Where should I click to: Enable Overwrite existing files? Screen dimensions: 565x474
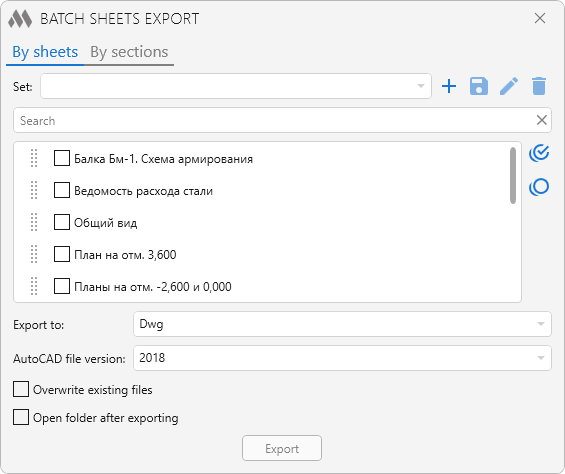click(21, 389)
